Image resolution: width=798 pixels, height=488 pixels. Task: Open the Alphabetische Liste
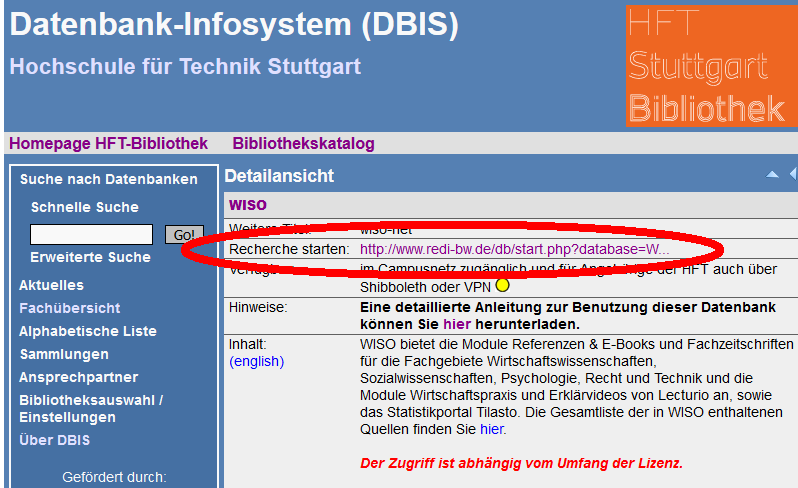point(88,331)
